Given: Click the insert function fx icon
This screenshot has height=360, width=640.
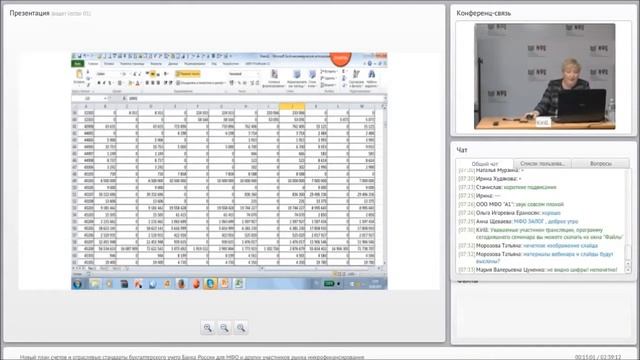Looking at the screenshot, I should [x=124, y=98].
